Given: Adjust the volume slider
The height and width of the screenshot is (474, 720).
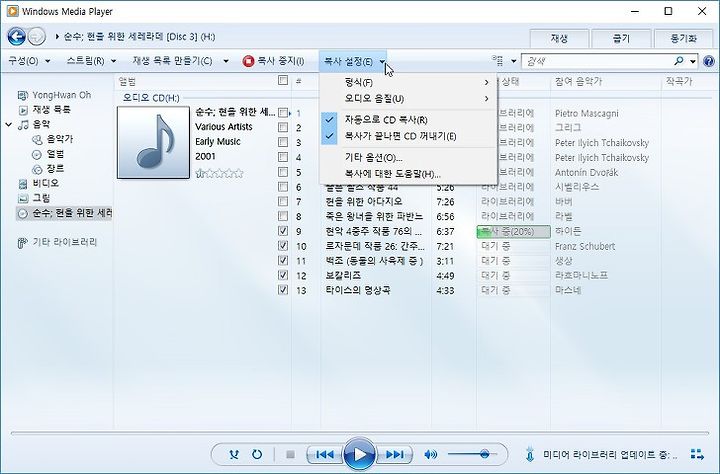Looking at the screenshot, I should pyautogui.click(x=472, y=454).
